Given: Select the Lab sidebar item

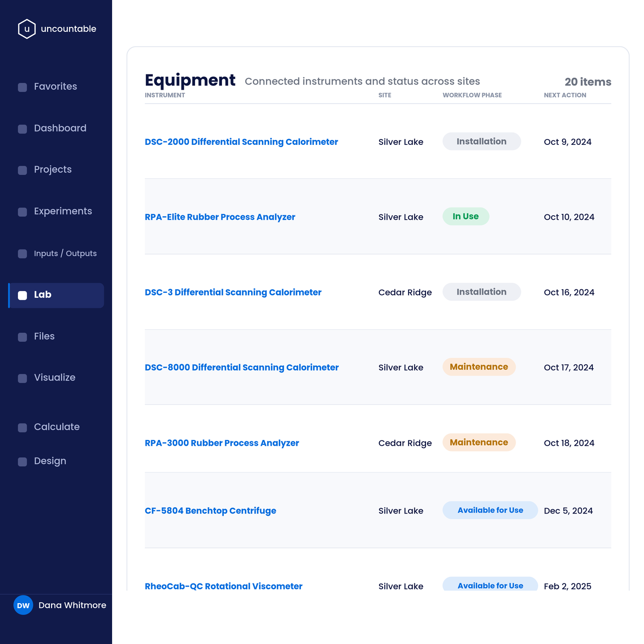Looking at the screenshot, I should (x=56, y=295).
